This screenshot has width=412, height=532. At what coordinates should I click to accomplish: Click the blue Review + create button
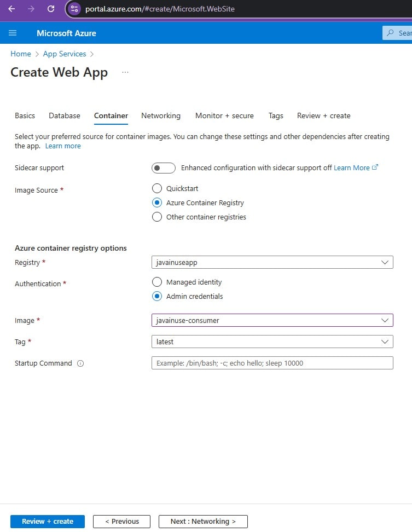pos(48,522)
